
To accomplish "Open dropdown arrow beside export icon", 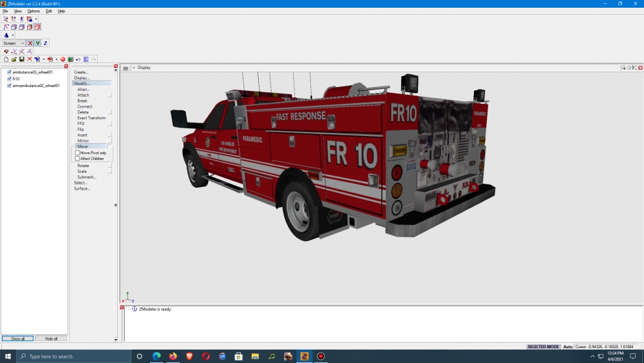I will [56, 59].
